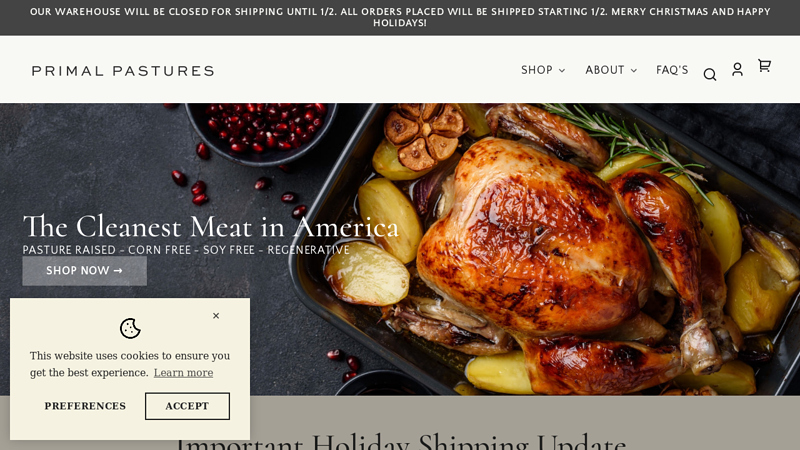Open cookie PREFERENCES
Viewport: 800px width, 450px height.
click(x=85, y=406)
